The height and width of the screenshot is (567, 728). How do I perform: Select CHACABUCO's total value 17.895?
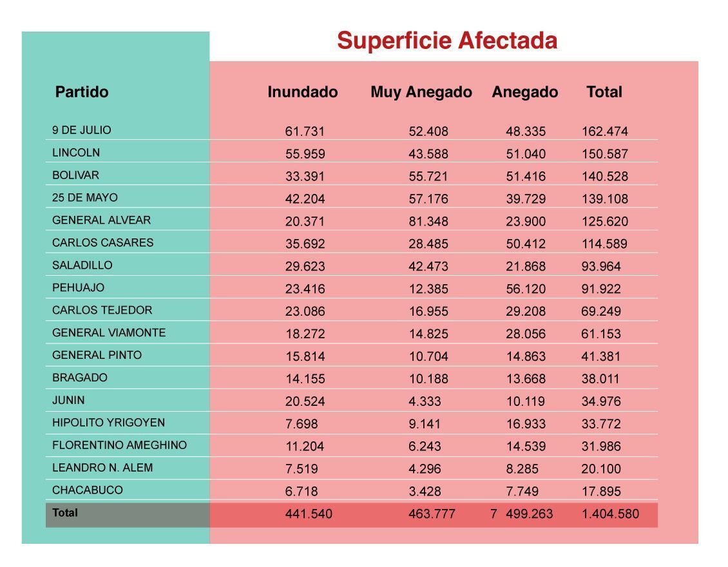pyautogui.click(x=601, y=492)
